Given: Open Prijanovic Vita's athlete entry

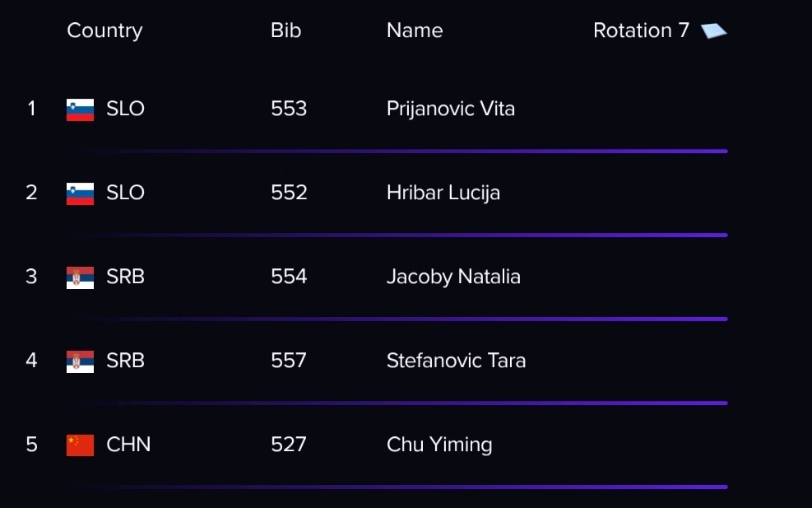Looking at the screenshot, I should 451,110.
